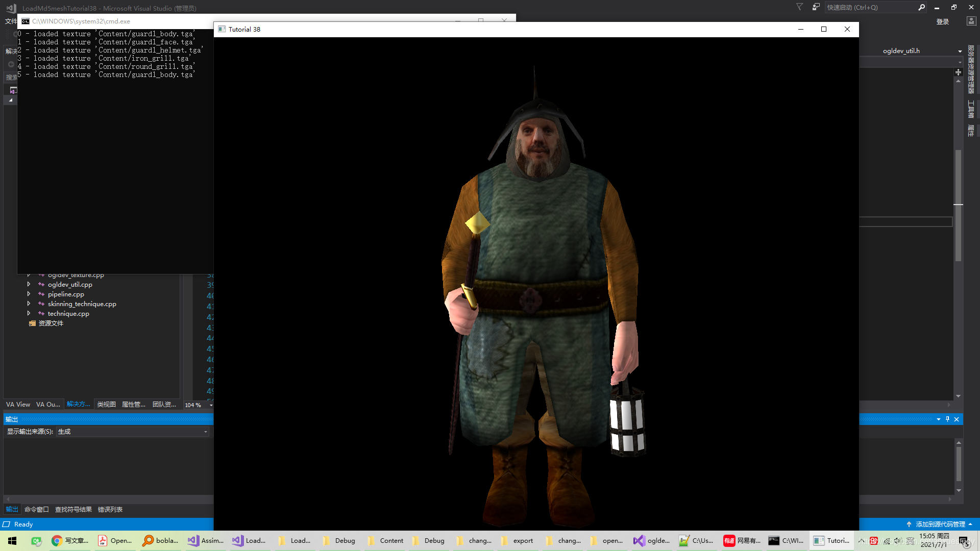This screenshot has height=551, width=980.
Task: Switch to the 属性管理器 tab
Action: (x=134, y=405)
